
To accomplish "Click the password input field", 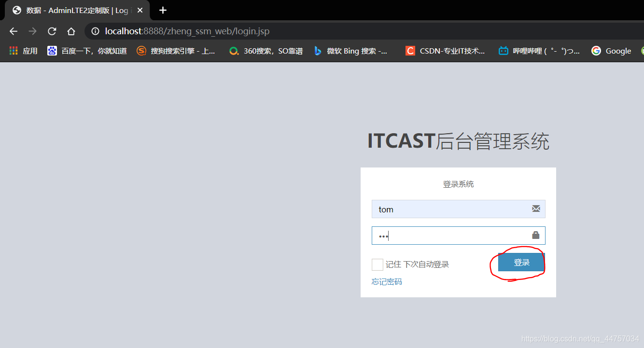I will (x=458, y=236).
